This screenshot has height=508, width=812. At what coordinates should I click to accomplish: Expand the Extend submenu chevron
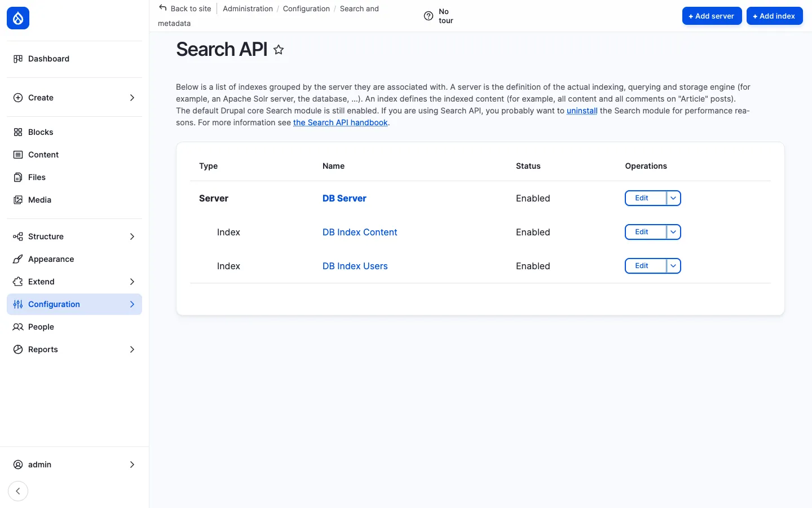click(132, 282)
